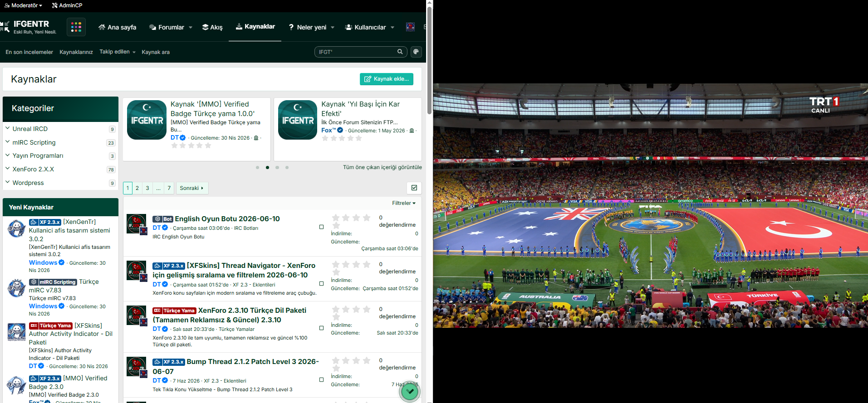Open the colorful apps grid icon
This screenshot has width=868, height=403.
click(76, 27)
